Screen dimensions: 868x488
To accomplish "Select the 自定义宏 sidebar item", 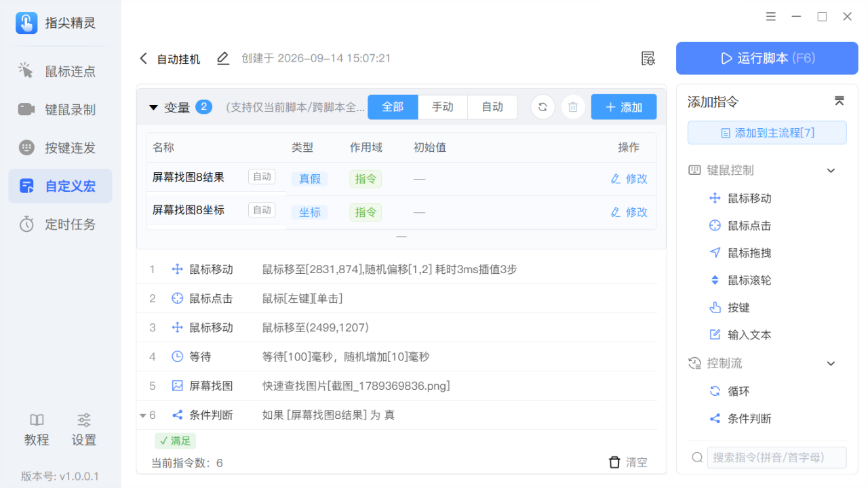I will coord(60,186).
